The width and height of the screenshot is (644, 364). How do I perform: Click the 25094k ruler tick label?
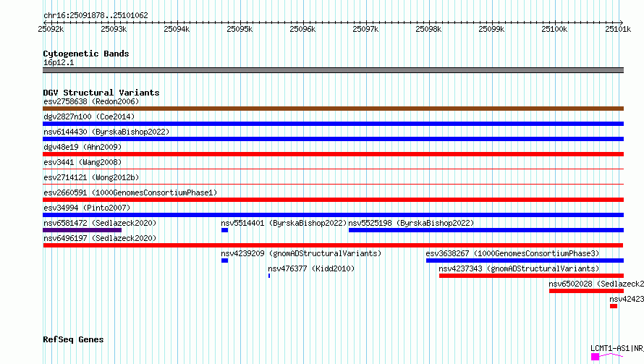click(177, 29)
